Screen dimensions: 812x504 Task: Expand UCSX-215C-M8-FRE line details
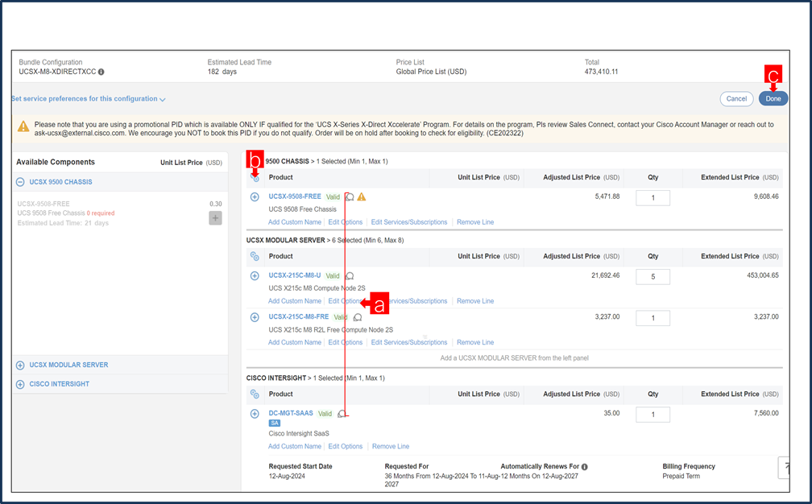(255, 317)
